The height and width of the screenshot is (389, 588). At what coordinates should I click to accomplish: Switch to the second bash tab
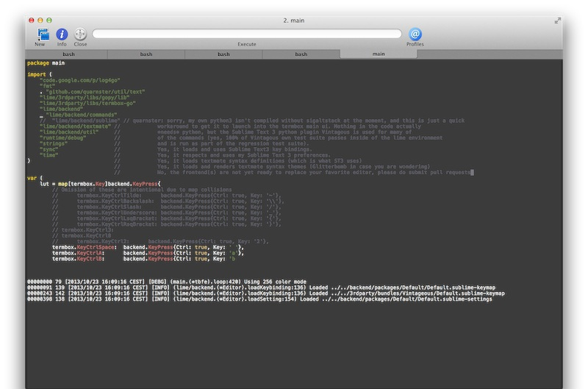tap(146, 54)
